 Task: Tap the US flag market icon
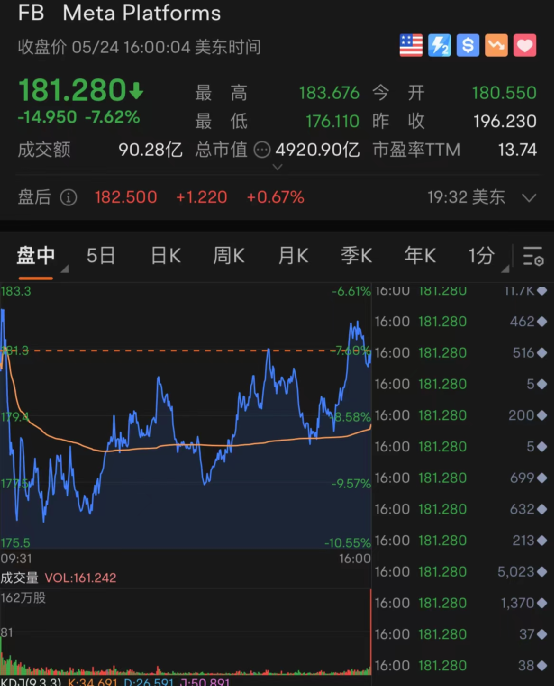pyautogui.click(x=411, y=45)
